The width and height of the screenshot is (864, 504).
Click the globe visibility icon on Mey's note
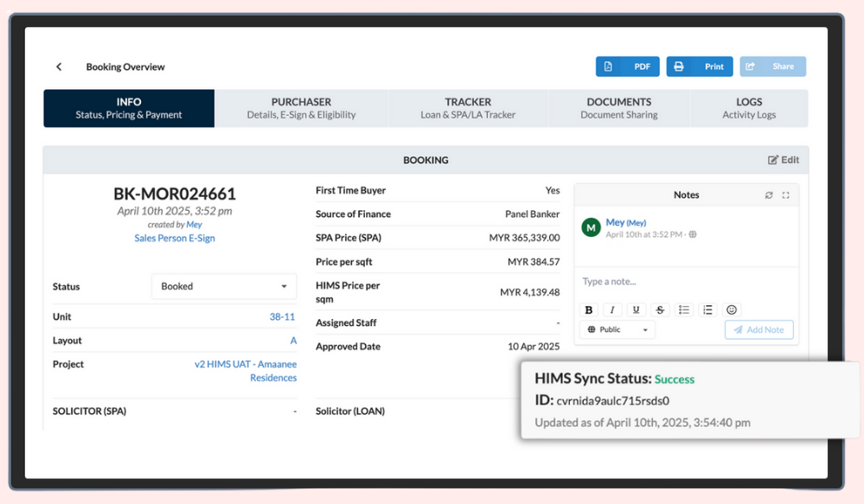pyautogui.click(x=693, y=234)
